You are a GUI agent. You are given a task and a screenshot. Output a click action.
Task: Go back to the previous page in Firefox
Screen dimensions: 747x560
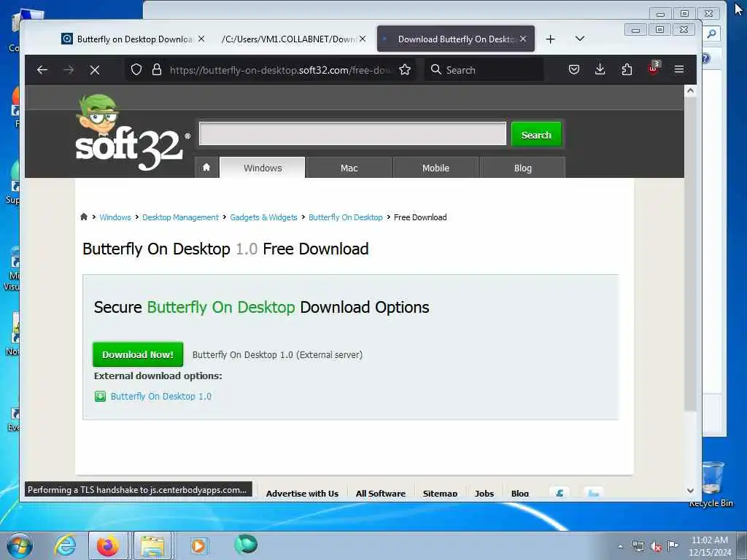coord(42,70)
